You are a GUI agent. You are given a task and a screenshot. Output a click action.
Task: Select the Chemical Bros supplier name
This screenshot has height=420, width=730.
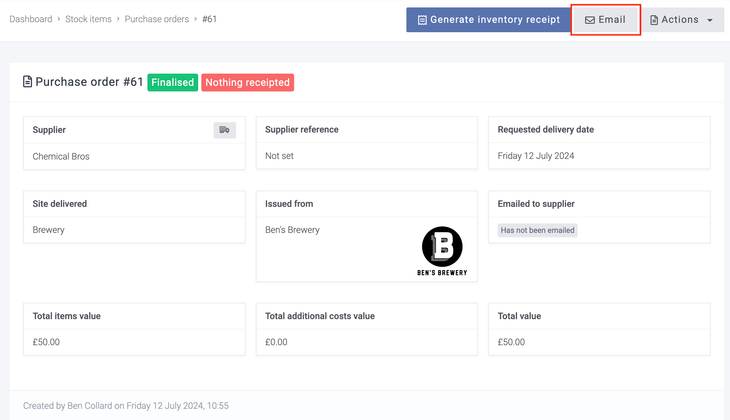point(61,156)
